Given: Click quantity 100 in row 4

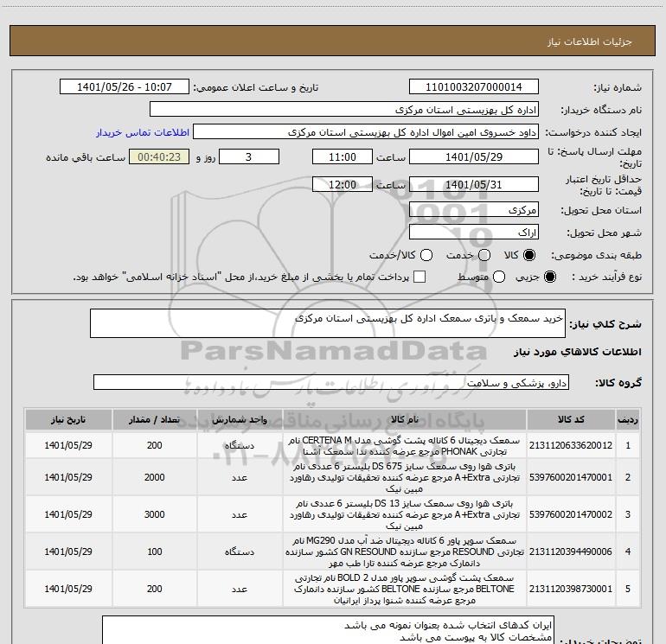Looking at the screenshot, I should click(x=154, y=552).
